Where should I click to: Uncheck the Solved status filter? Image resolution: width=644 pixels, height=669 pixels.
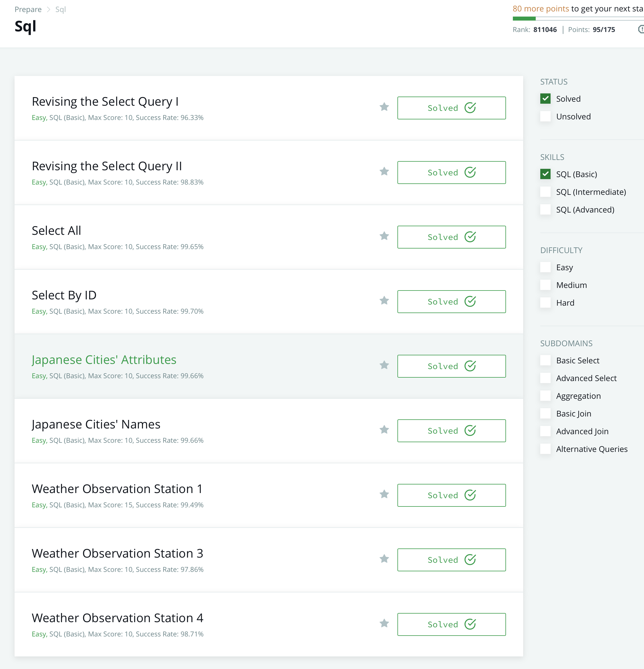545,99
